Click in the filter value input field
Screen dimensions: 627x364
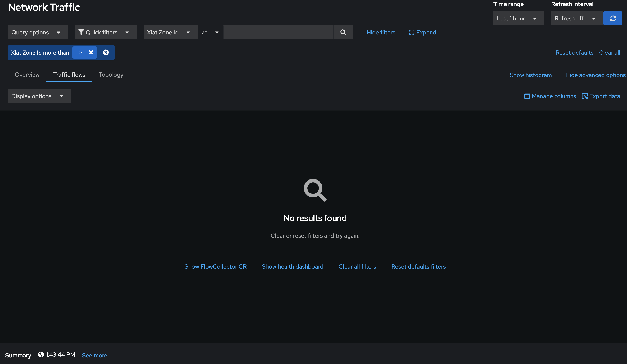pyautogui.click(x=278, y=32)
